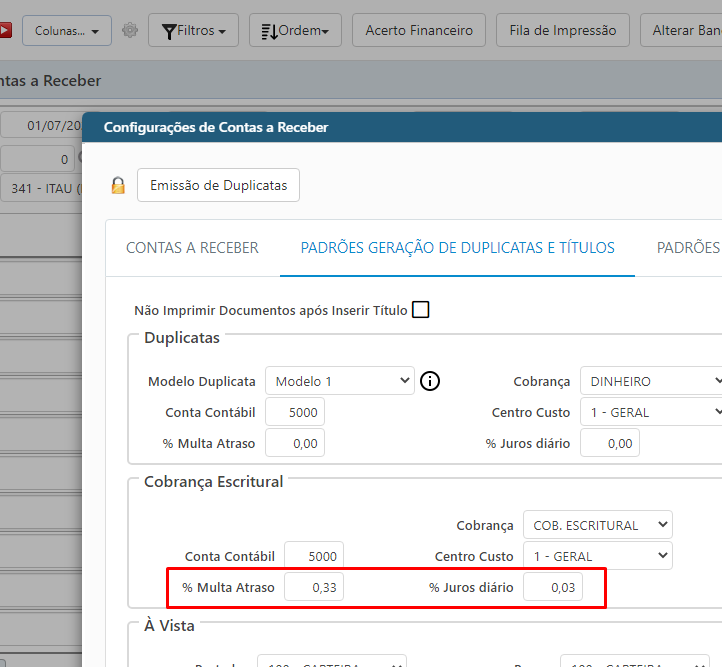Open Duplicatas Cobrança dropdown showing DINHEIRO

[x=651, y=381]
